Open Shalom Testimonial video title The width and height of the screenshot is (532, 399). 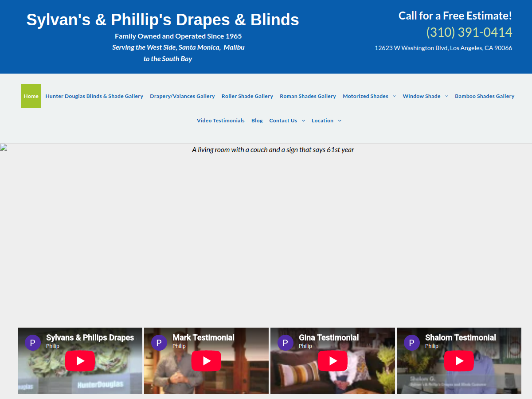click(x=461, y=337)
